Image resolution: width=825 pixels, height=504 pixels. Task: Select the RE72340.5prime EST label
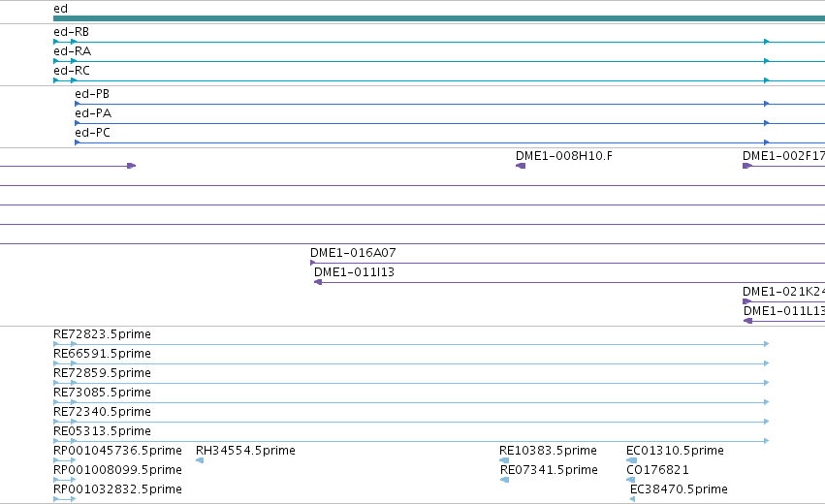[102, 412]
